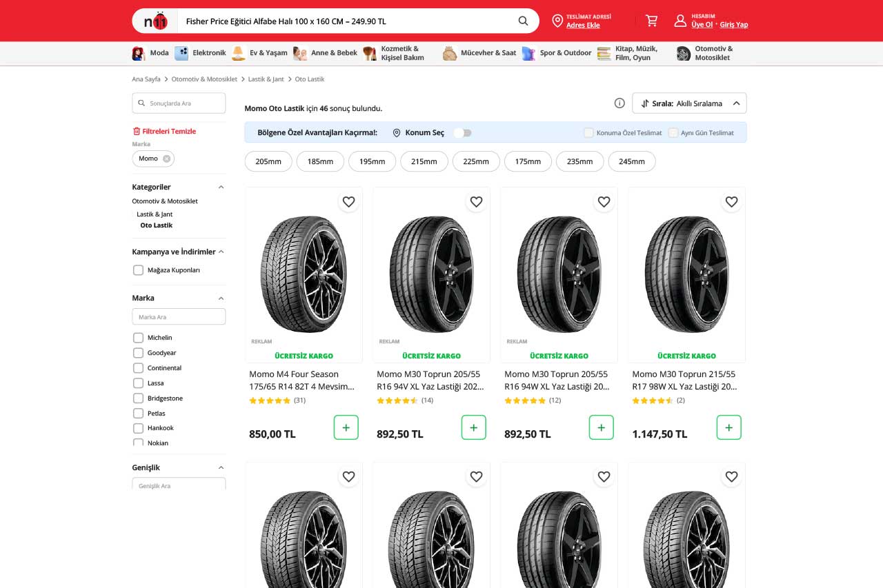The width and height of the screenshot is (883, 588).
Task: Favorite the third tire in second row
Action: click(x=604, y=476)
